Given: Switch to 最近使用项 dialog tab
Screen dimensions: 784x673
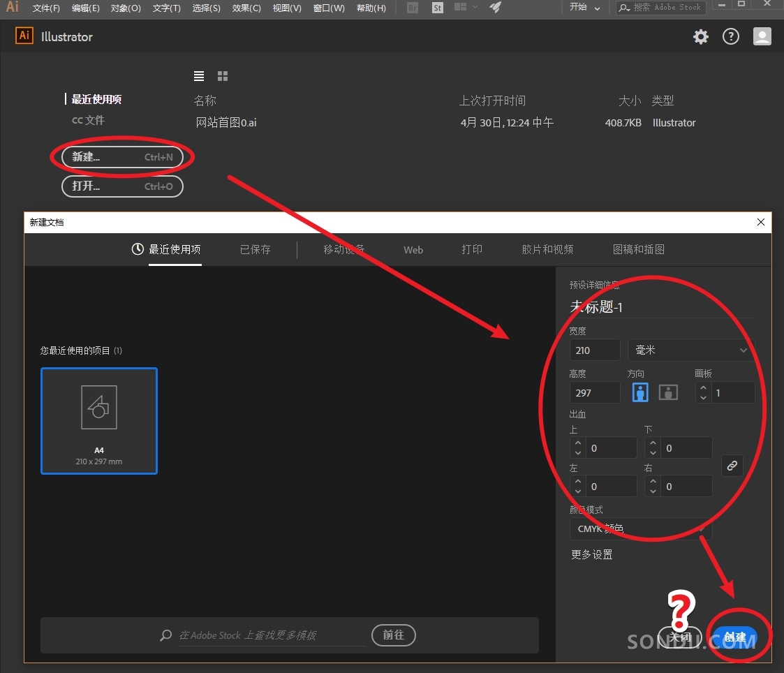Looking at the screenshot, I should 166,249.
